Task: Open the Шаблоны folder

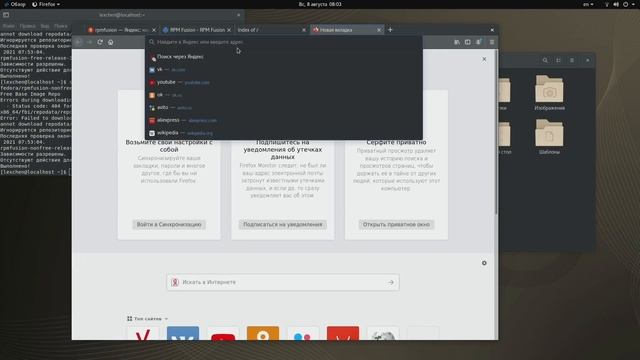Action: click(x=549, y=137)
